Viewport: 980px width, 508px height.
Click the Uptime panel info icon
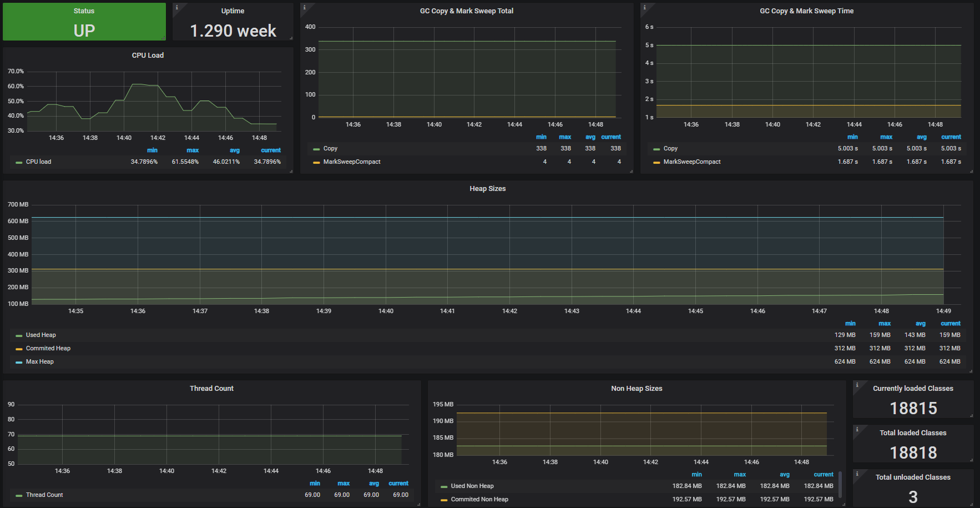coord(176,7)
